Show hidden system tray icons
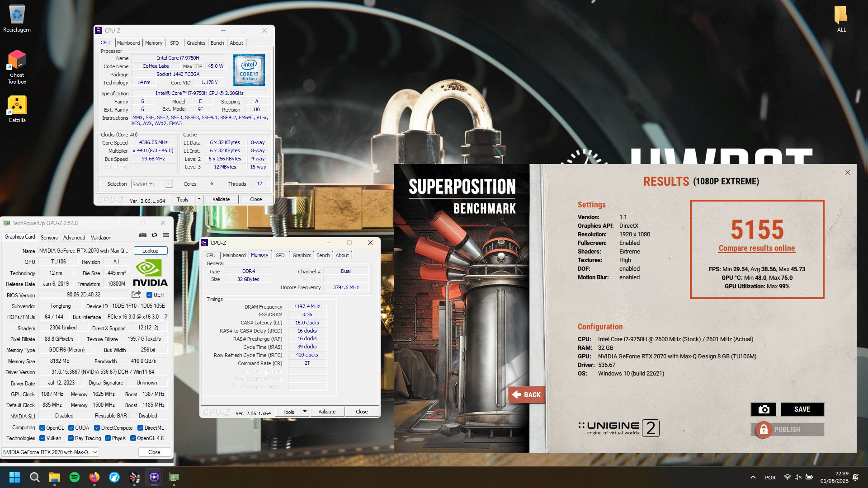This screenshot has height=488, width=868. (x=753, y=477)
